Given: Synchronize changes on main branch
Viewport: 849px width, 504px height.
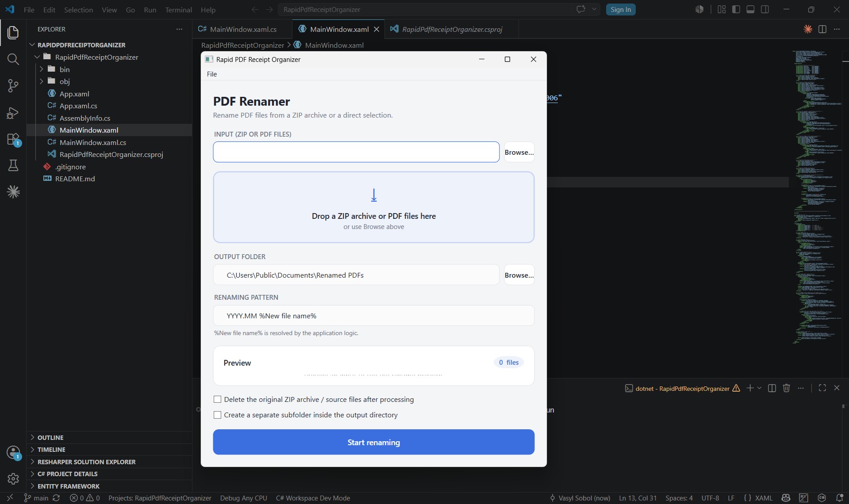Looking at the screenshot, I should pos(56,498).
